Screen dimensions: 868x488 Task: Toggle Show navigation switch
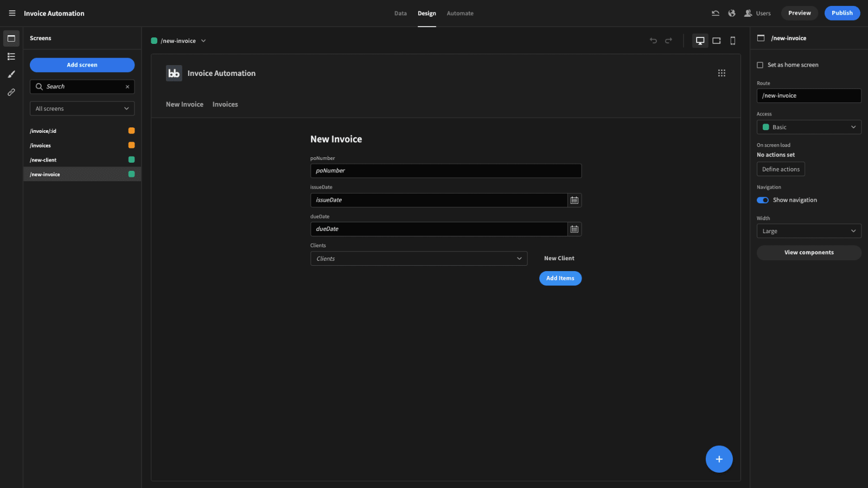coord(763,200)
